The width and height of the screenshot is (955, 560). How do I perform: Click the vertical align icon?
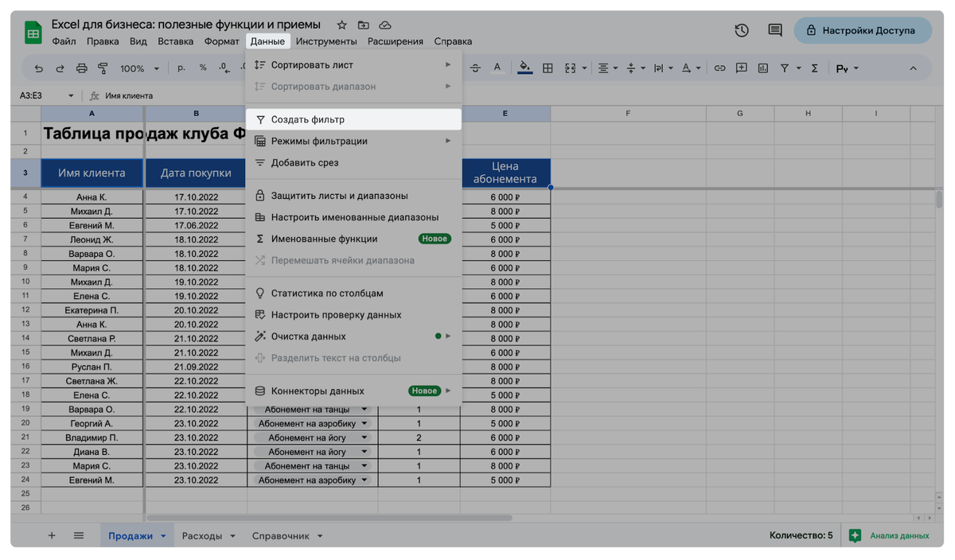click(631, 68)
